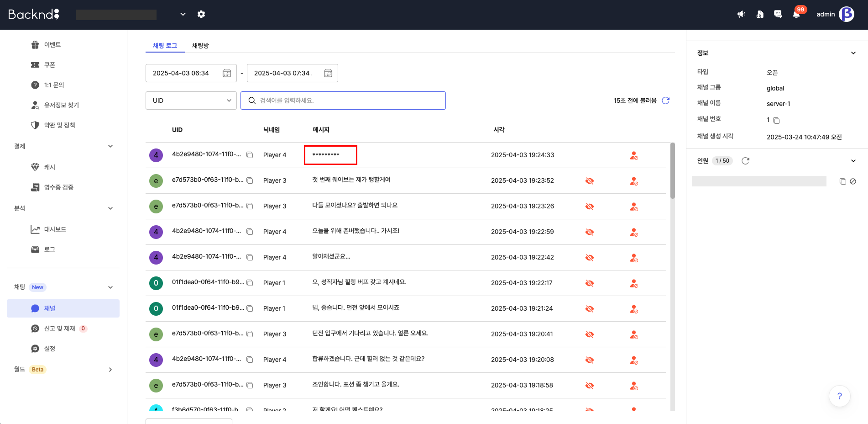
Task: Copy UID of Player 1 19:22:17 row
Action: [250, 283]
